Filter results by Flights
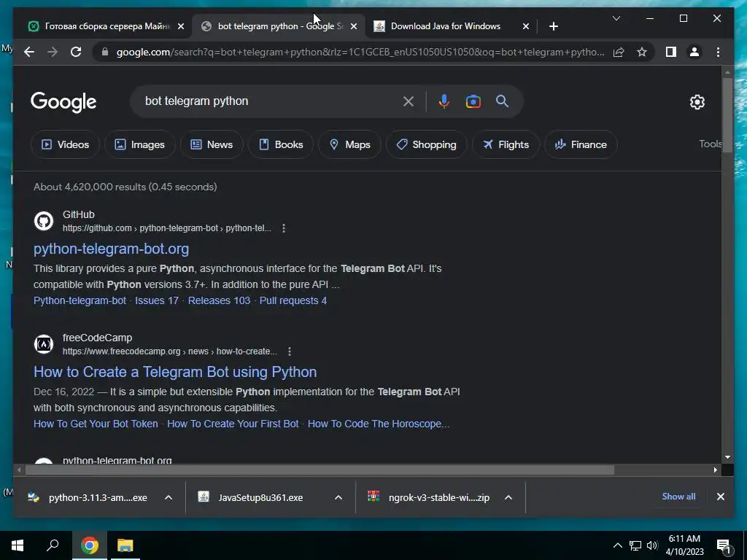This screenshot has width=747, height=560. (x=506, y=144)
